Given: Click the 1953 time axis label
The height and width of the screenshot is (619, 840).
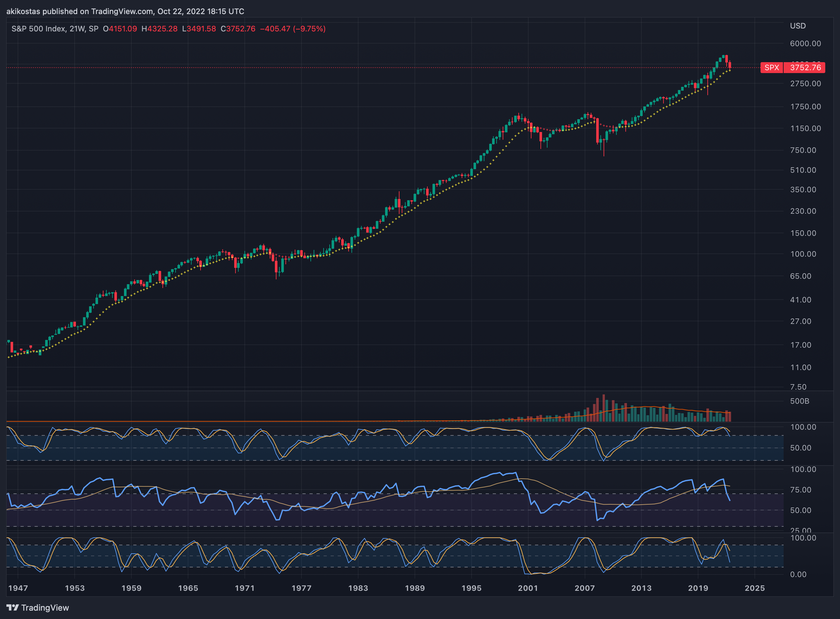Looking at the screenshot, I should [x=75, y=588].
